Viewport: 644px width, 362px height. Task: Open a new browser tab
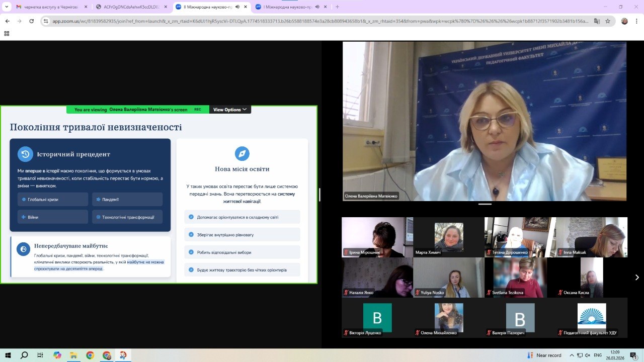point(337,7)
